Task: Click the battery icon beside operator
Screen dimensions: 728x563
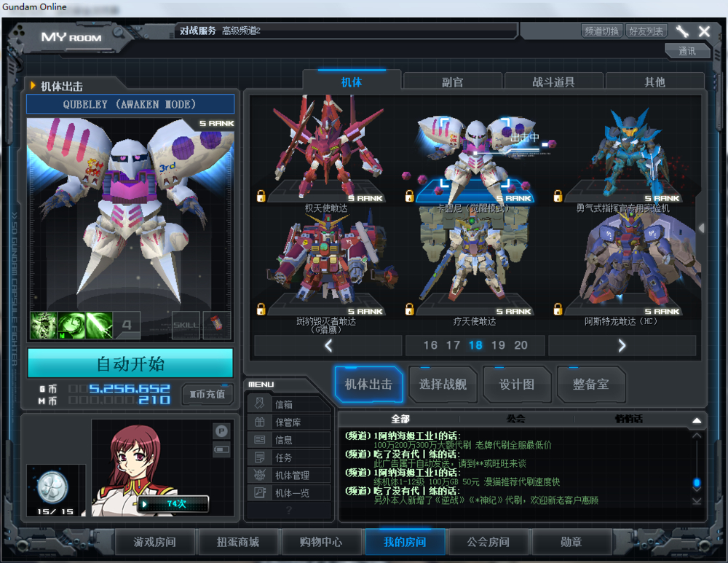Action: (222, 449)
